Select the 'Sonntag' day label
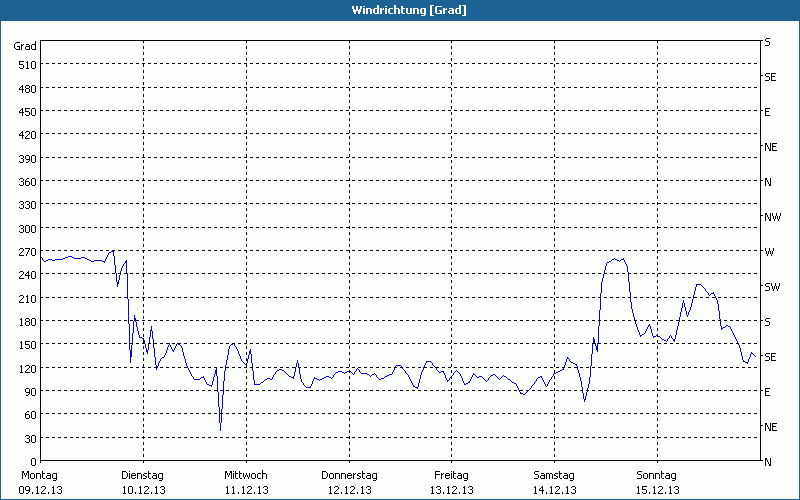Screen dimensions: 800x500 pos(657,476)
